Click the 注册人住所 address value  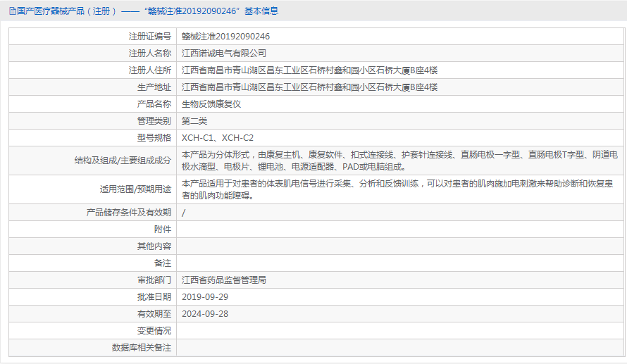(309, 70)
